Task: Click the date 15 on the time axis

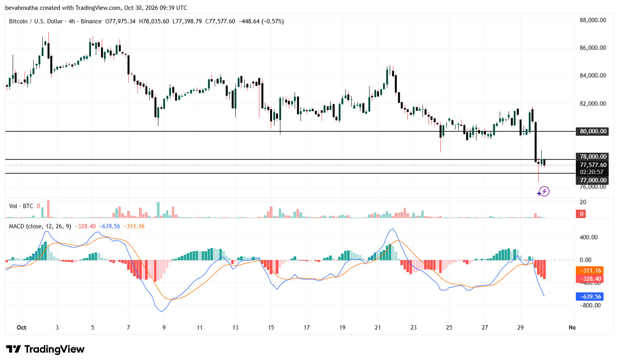Action: [x=271, y=328]
